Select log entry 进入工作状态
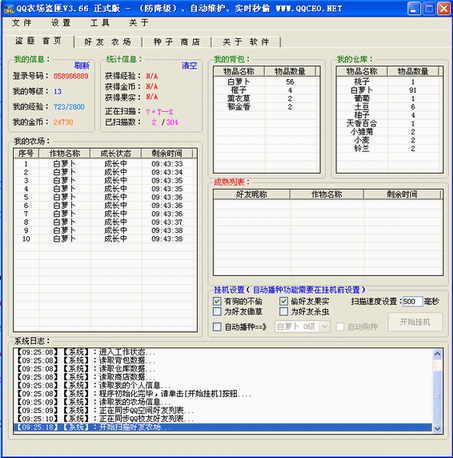The width and height of the screenshot is (453, 458). tap(223, 352)
